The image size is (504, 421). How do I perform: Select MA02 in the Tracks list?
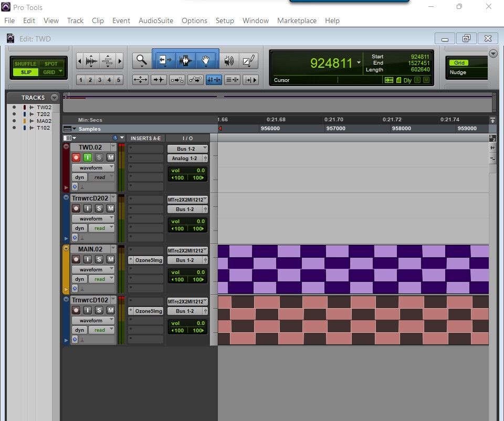click(x=44, y=121)
